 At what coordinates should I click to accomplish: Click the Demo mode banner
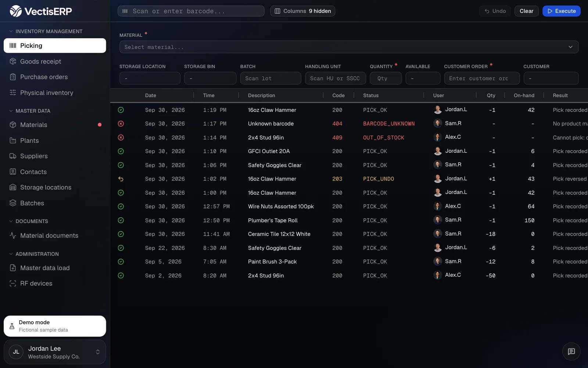(x=55, y=326)
